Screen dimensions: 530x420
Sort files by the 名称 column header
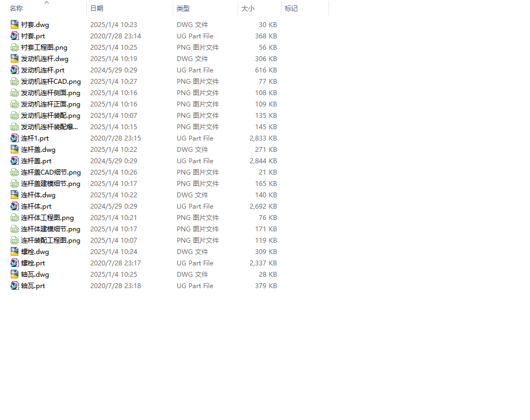pyautogui.click(x=16, y=9)
